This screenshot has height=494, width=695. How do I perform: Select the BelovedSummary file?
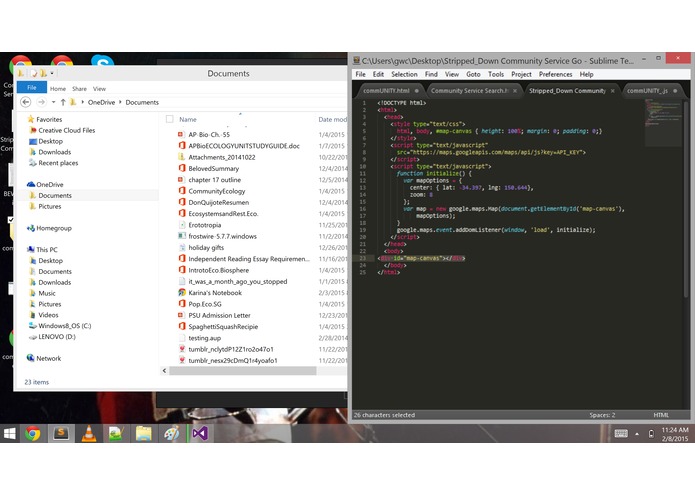click(x=213, y=168)
